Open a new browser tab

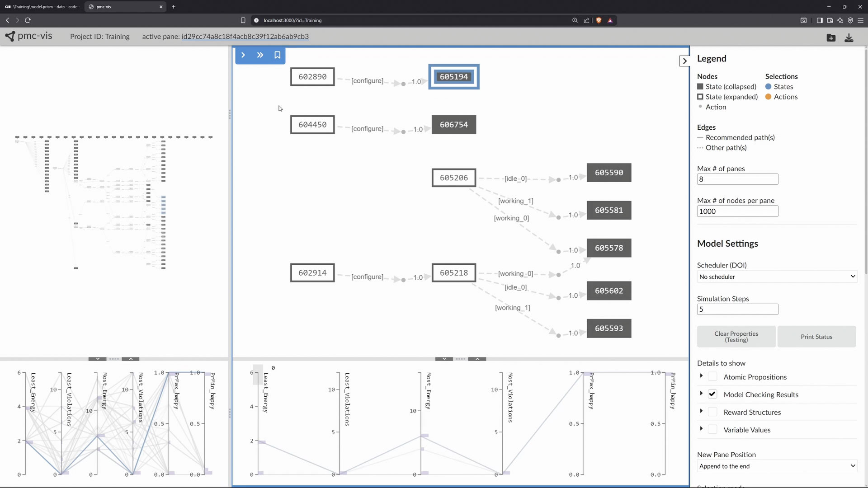coord(174,7)
